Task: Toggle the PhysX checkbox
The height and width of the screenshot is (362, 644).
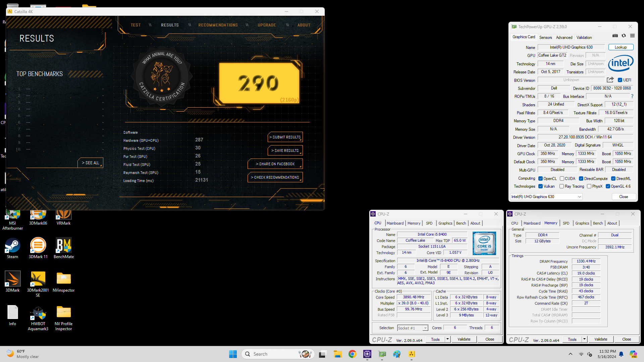Action: tap(589, 186)
